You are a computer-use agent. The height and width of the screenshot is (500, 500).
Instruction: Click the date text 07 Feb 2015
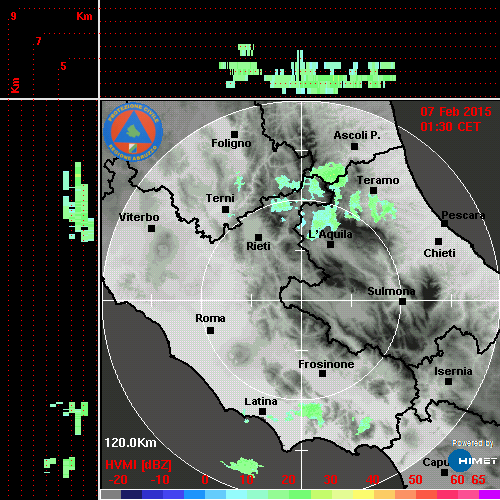point(456,112)
